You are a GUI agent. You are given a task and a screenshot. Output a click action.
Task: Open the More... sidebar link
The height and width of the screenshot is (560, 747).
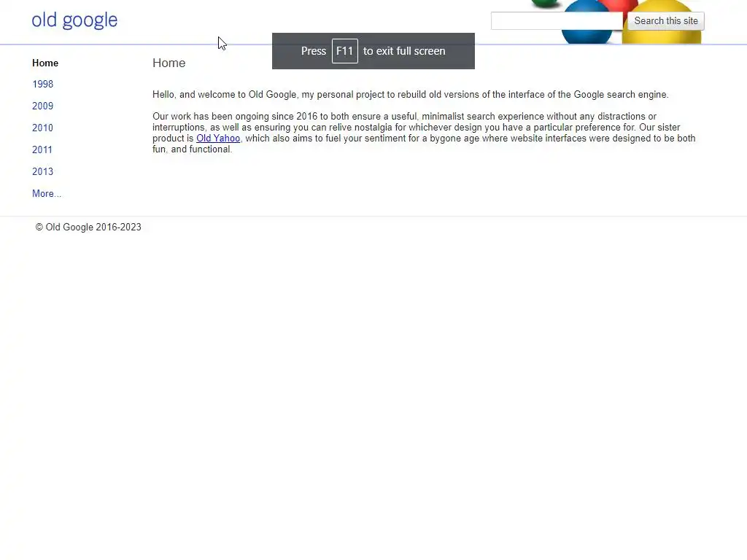[x=47, y=194]
